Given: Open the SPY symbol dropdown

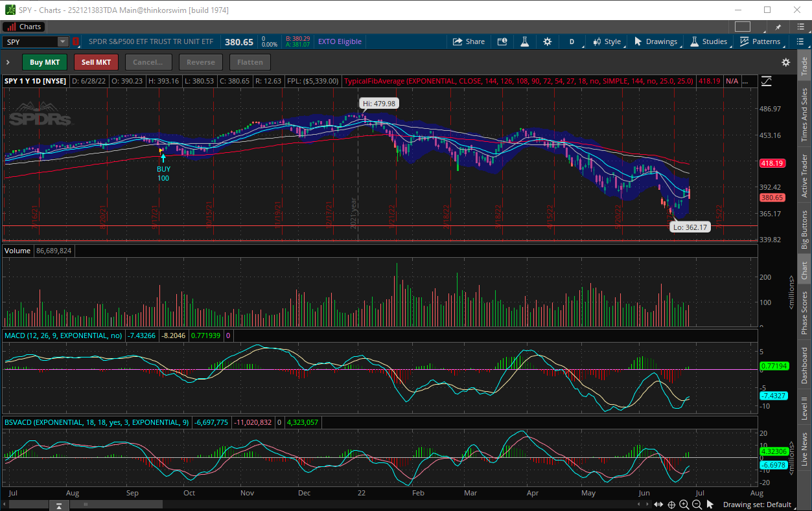Looking at the screenshot, I should point(63,41).
